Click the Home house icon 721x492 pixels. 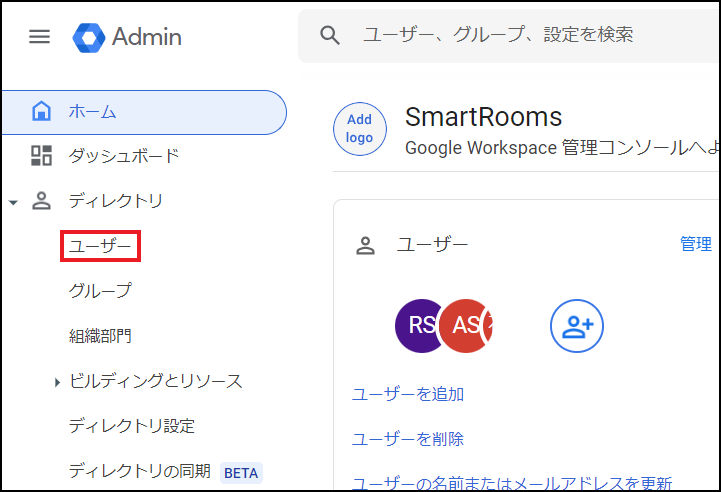tap(41, 111)
